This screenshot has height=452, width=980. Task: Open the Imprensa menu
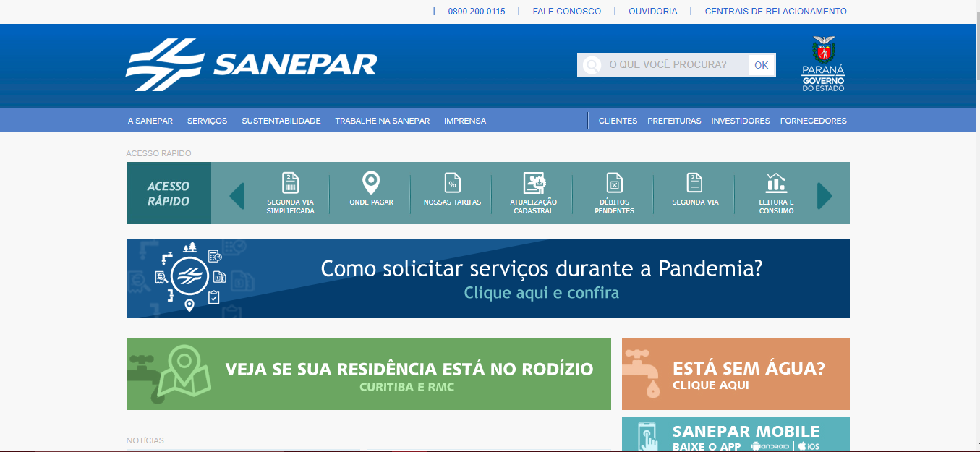click(465, 121)
